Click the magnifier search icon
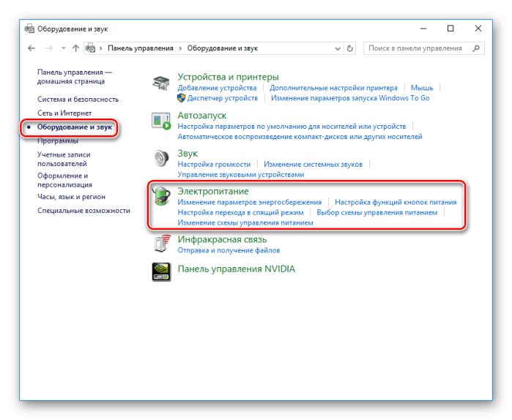 coord(476,48)
